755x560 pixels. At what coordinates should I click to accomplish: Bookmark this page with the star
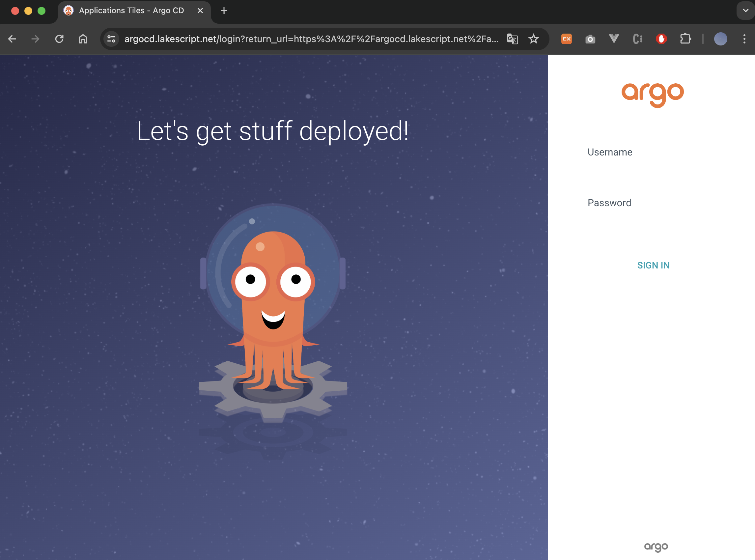[534, 39]
